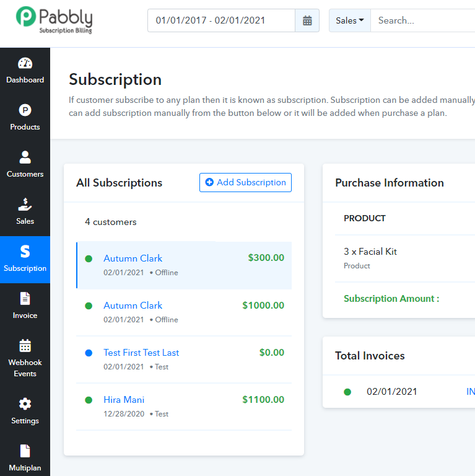Click the date range field
Screen dimensions: 475x476
point(221,20)
